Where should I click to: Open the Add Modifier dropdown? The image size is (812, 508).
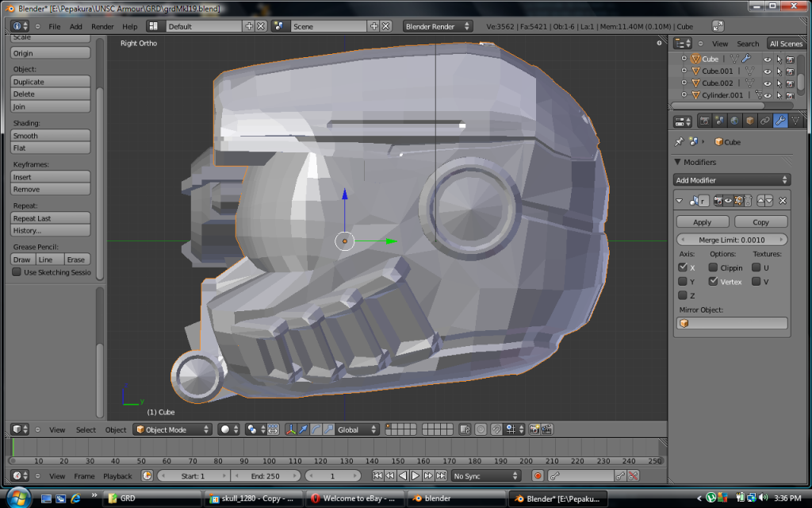pos(732,180)
